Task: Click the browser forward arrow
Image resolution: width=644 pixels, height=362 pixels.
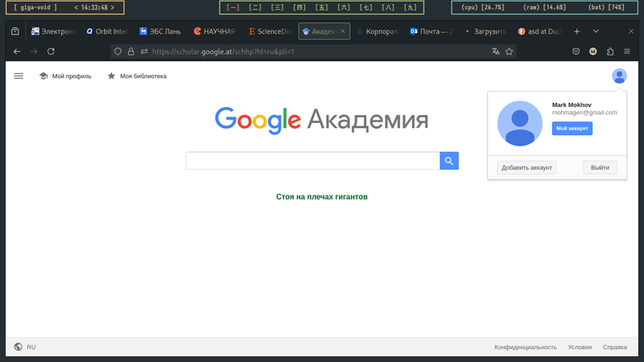Action: [x=34, y=51]
